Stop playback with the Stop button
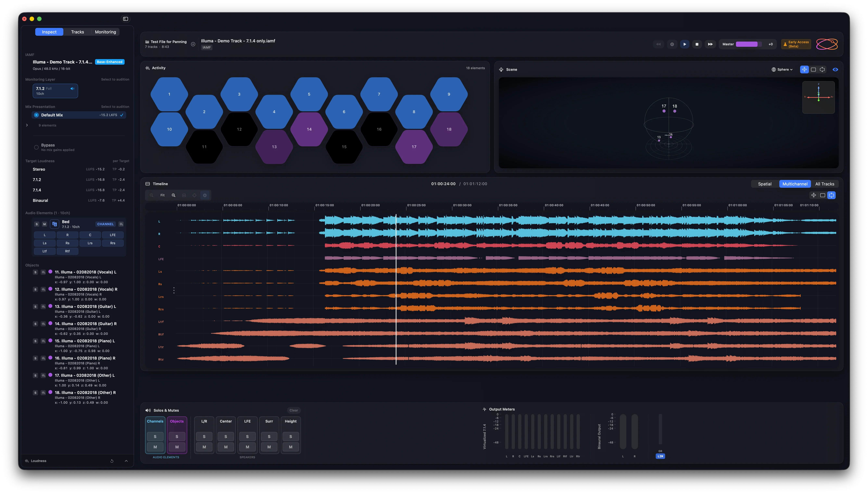The width and height of the screenshot is (868, 494). pos(697,44)
